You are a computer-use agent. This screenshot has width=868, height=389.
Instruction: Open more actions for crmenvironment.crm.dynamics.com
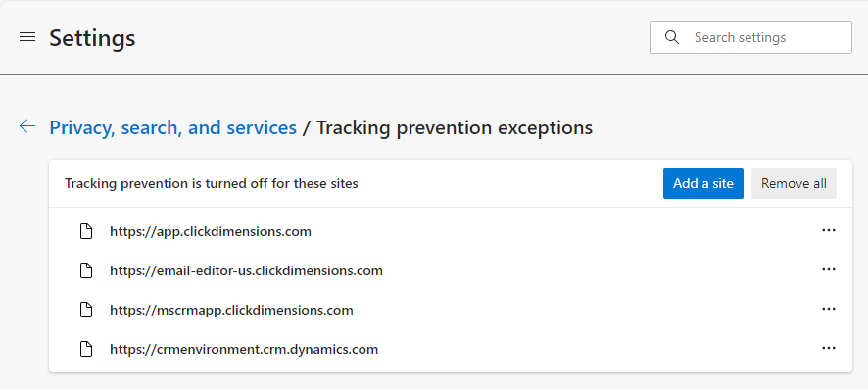click(x=828, y=348)
